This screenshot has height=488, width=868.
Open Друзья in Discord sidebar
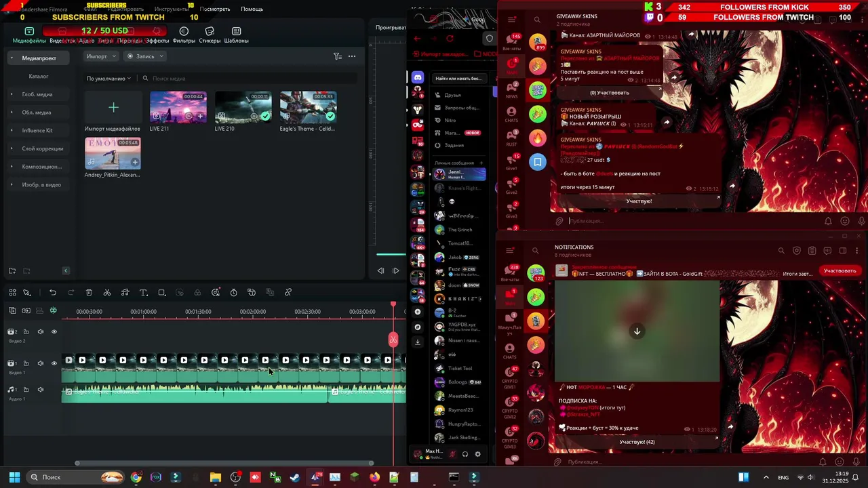coord(458,95)
